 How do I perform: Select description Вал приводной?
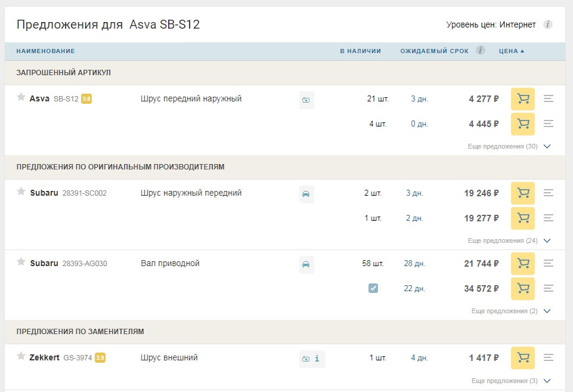click(x=170, y=263)
